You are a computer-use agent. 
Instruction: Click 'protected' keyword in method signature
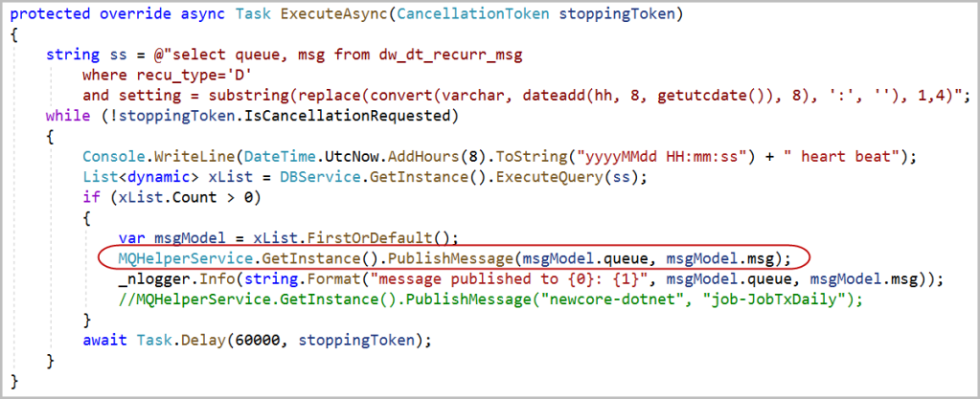click(x=51, y=15)
